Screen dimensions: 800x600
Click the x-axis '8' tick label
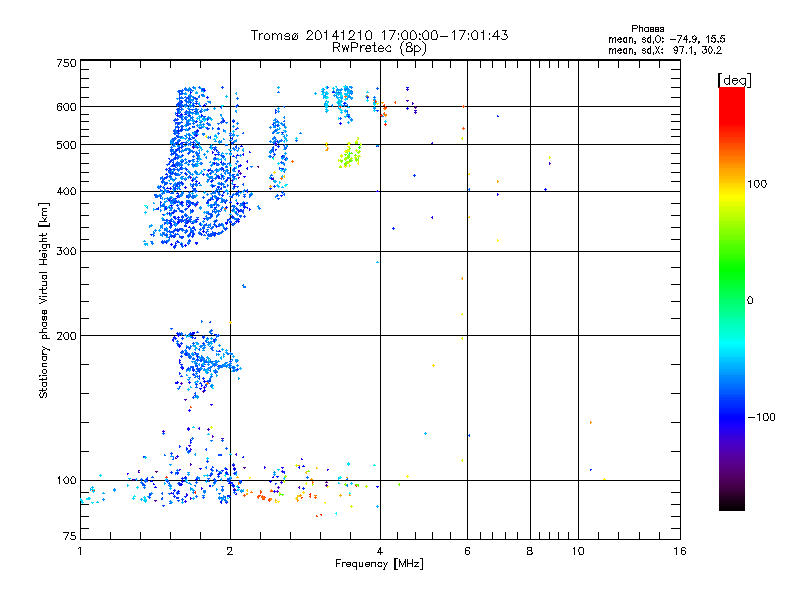point(530,551)
